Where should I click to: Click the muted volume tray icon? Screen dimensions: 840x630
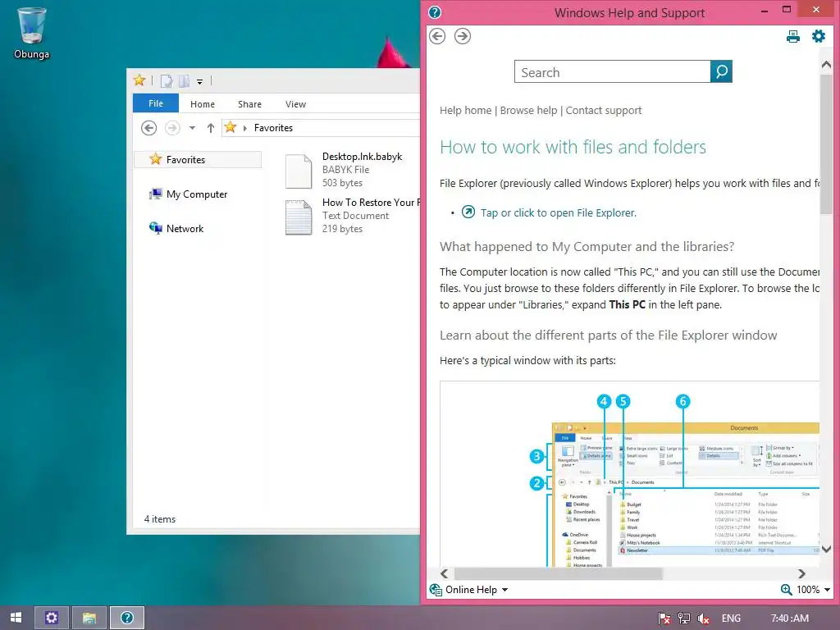tap(703, 619)
